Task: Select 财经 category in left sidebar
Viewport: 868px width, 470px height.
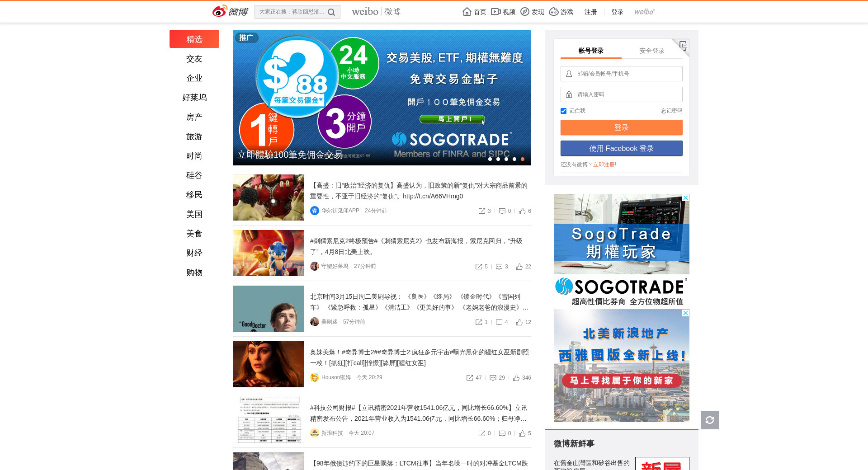Action: [194, 253]
